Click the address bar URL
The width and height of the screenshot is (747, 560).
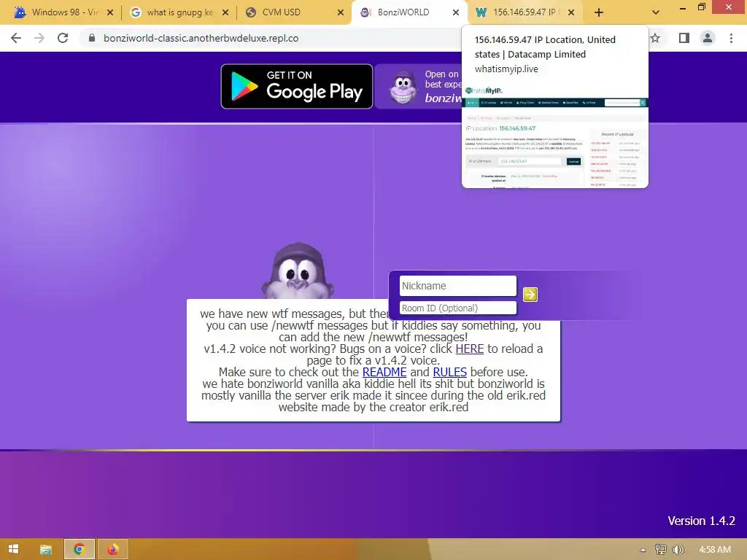(x=201, y=38)
